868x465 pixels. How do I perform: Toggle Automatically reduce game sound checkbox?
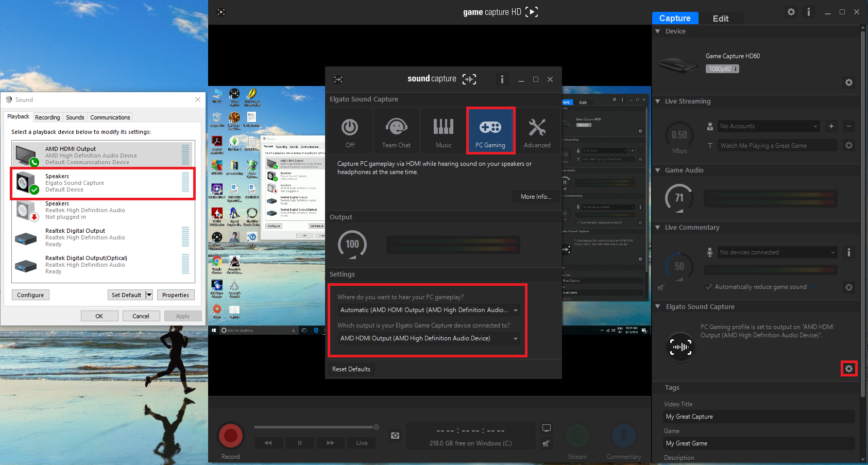709,287
